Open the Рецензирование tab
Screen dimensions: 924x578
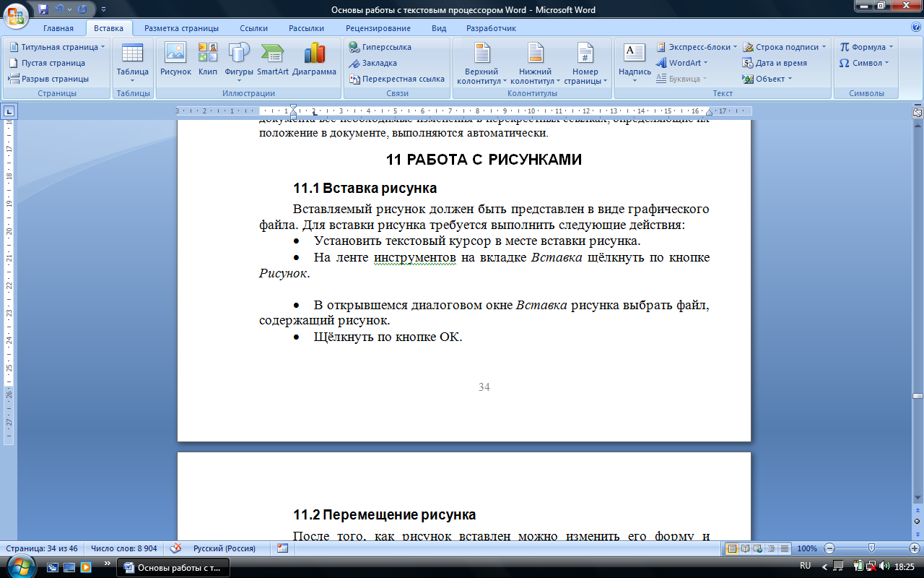click(x=378, y=28)
